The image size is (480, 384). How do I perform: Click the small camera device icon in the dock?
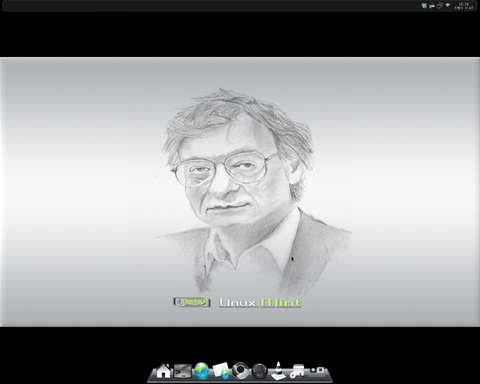[318, 370]
